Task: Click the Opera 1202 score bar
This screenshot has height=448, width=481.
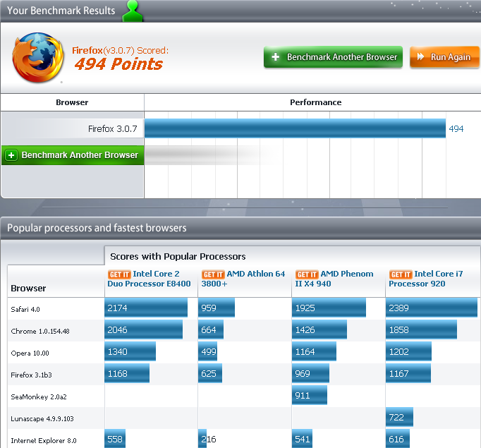Action: click(408, 351)
